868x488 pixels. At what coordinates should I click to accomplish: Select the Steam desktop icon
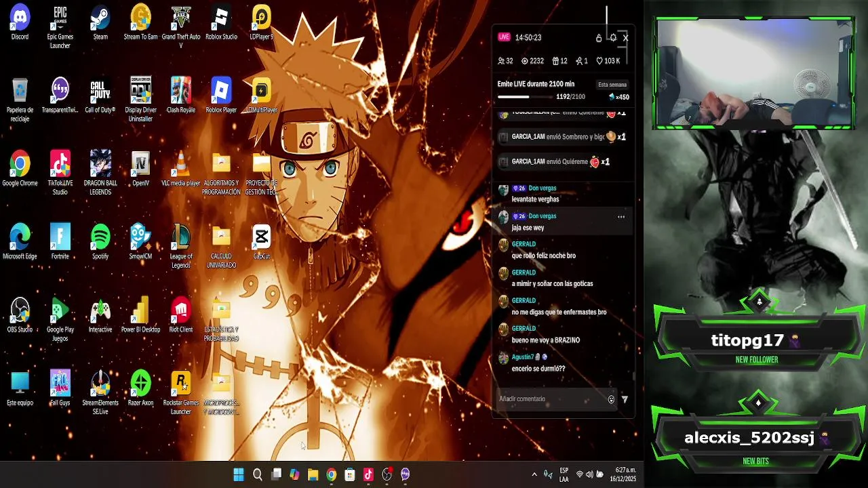point(100,22)
